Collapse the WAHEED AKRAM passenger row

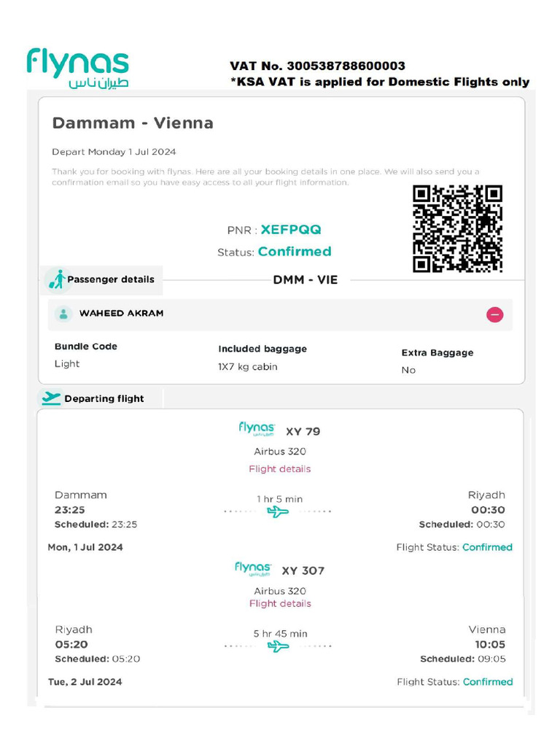pyautogui.click(x=494, y=314)
